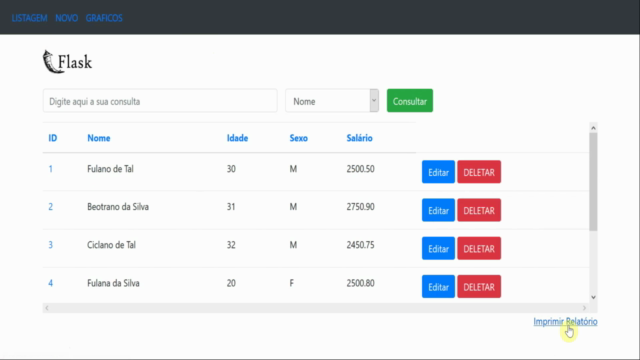Click the salary value 2500.50
The image size is (640, 360).
coord(360,169)
